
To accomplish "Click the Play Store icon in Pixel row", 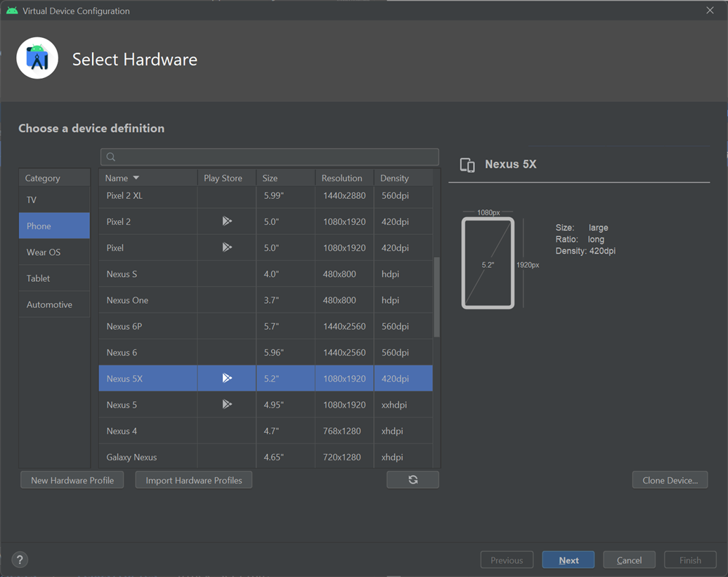I will (x=226, y=247).
